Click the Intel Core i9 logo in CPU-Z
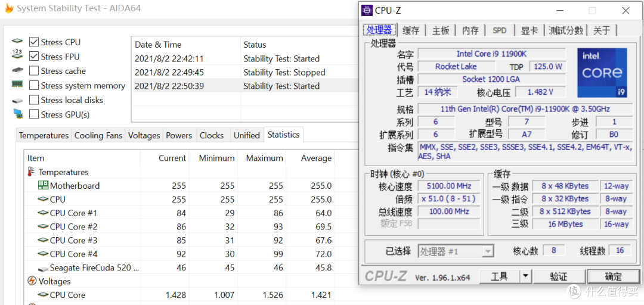Image resolution: width=644 pixels, height=305 pixels. tap(602, 73)
